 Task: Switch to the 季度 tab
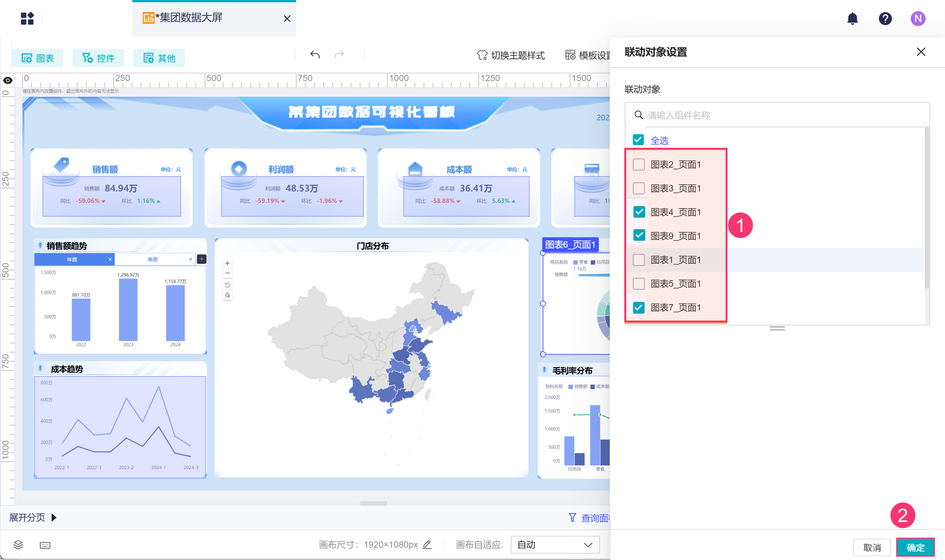(x=152, y=259)
